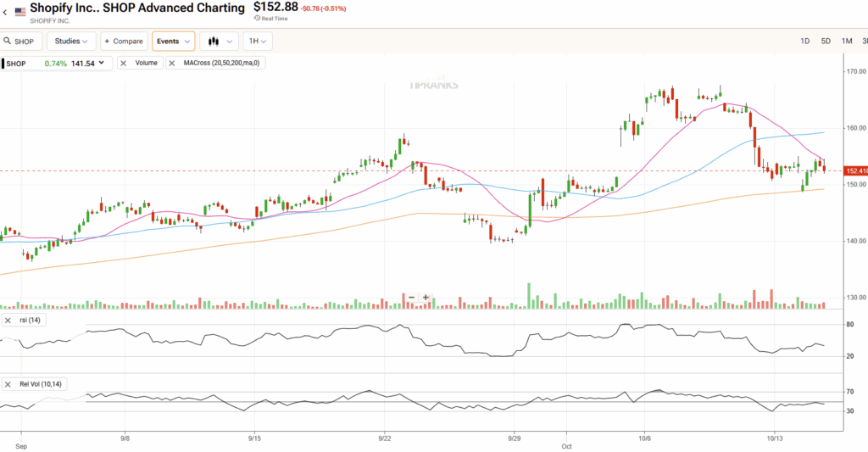
Task: Open the 1H interval dropdown
Action: 257,41
